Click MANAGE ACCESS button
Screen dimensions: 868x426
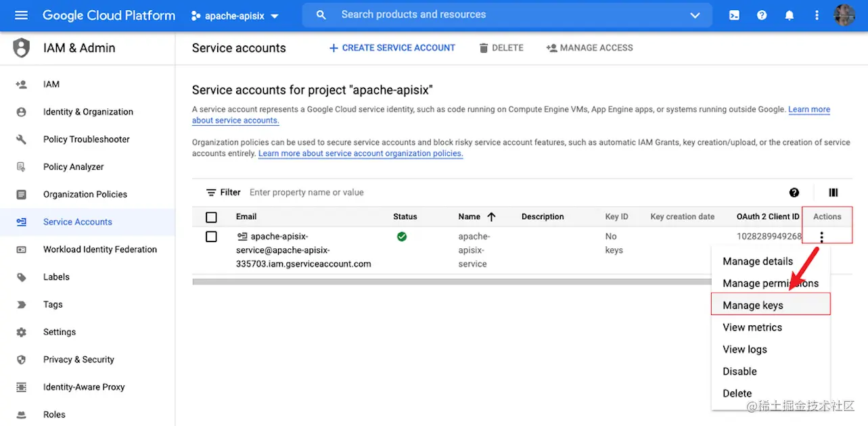[589, 48]
